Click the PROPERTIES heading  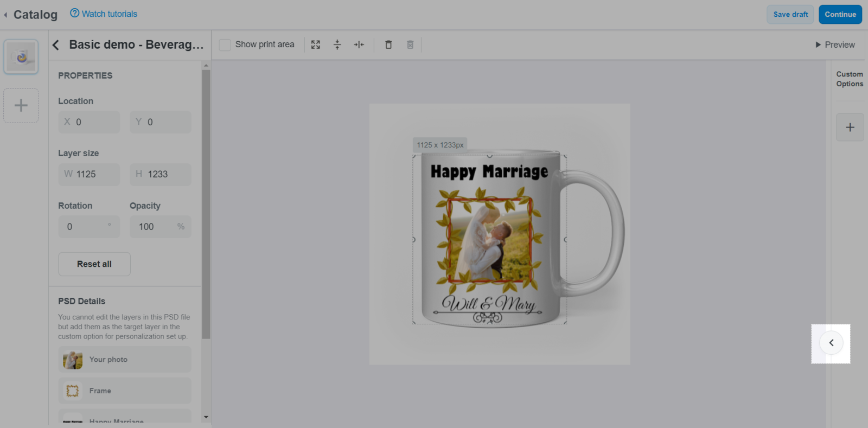pos(85,75)
